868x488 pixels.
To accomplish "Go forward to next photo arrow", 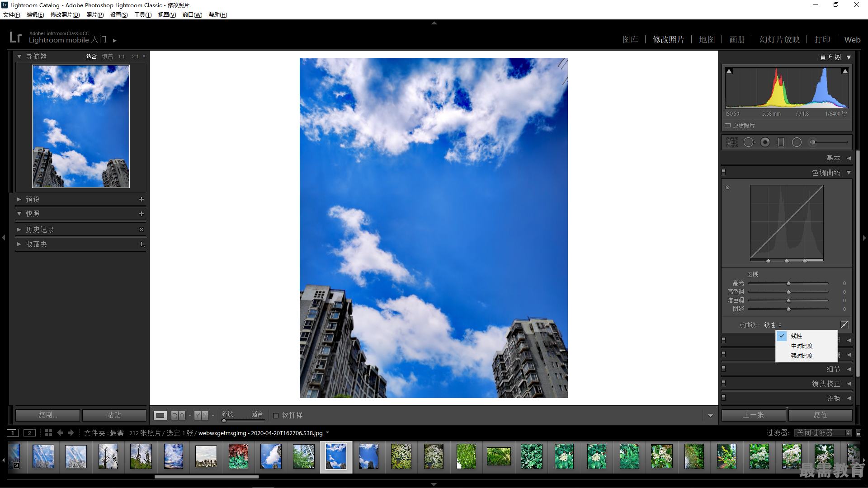I will tap(71, 433).
